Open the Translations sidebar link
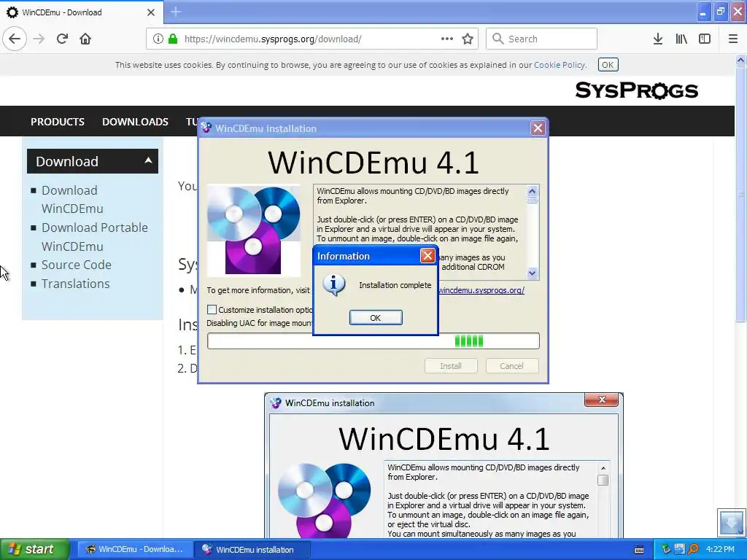The height and width of the screenshot is (560, 747). click(75, 284)
